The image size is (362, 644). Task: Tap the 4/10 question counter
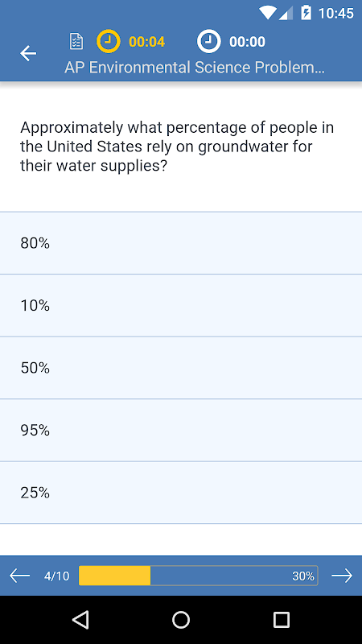[56, 576]
